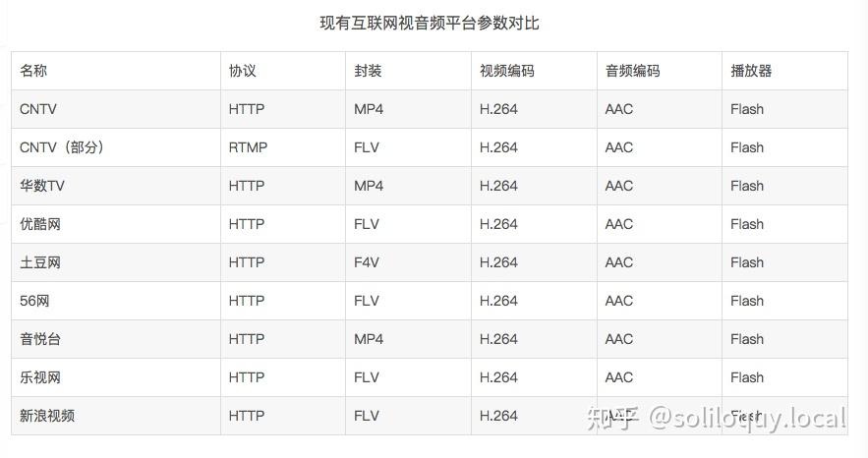868x458 pixels.
Task: Select the CNTV（部分） name cell
Action: click(x=61, y=147)
